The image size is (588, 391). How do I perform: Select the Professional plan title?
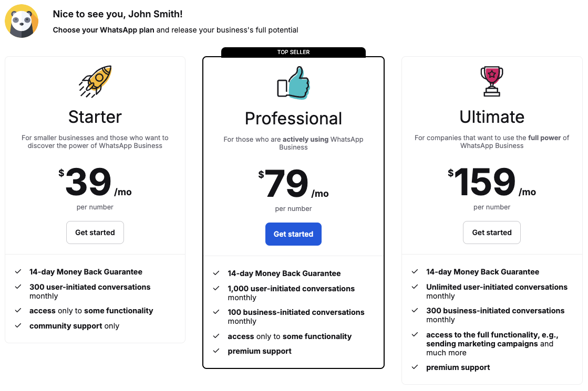pyautogui.click(x=293, y=118)
